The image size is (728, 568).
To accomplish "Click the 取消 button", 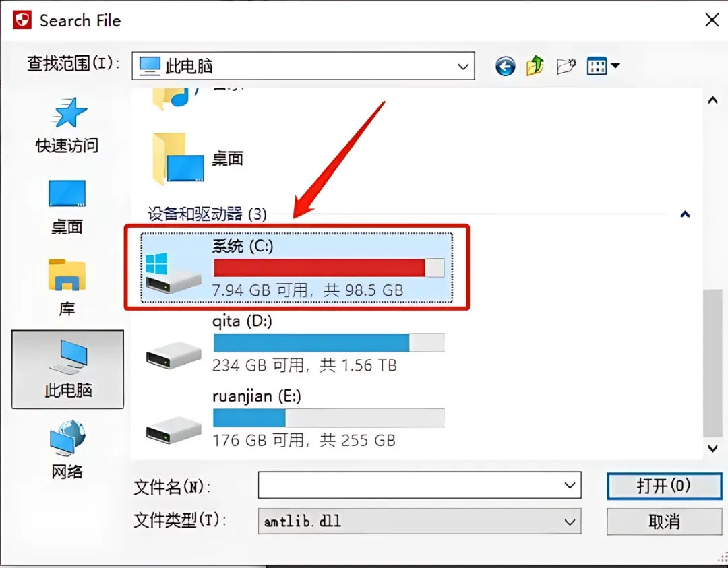I will (664, 522).
